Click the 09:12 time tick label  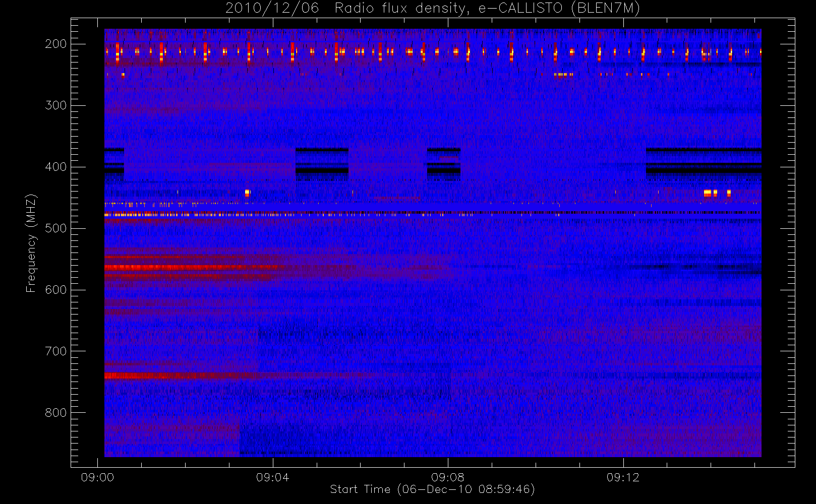[623, 477]
